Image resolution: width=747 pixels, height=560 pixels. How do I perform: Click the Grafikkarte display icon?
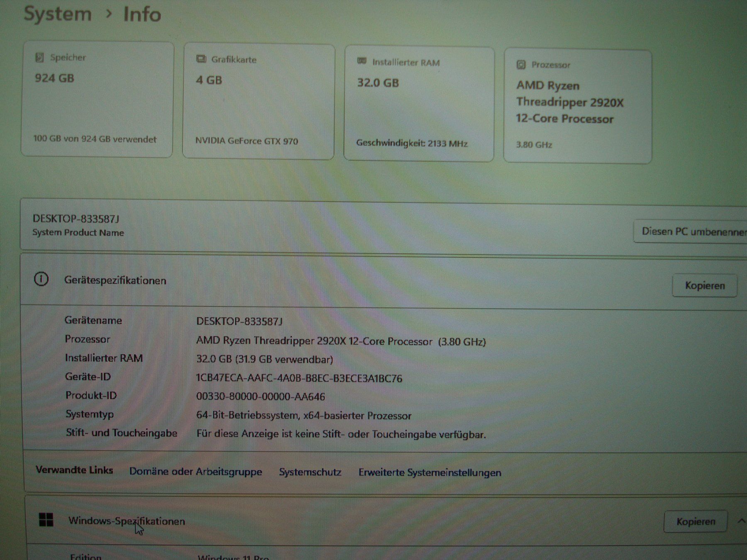201,59
